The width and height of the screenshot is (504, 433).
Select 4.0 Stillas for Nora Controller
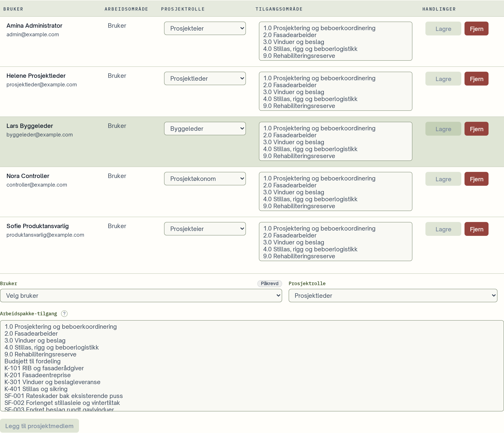(335, 199)
